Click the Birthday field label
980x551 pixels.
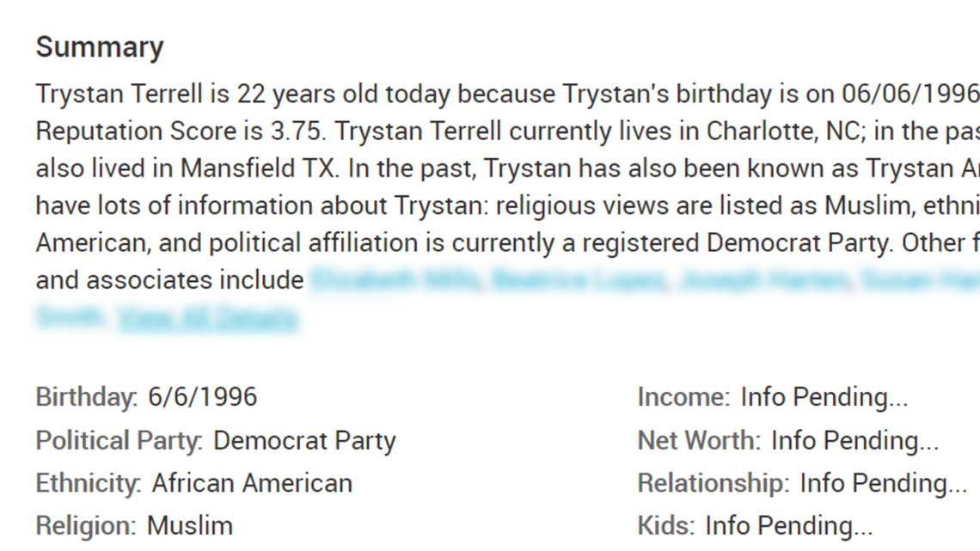tap(86, 397)
